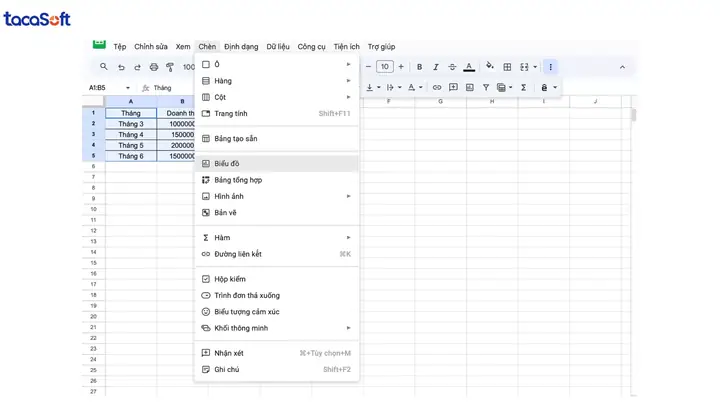This screenshot has width=720, height=405.
Task: Insert a new Trang tính sheet
Action: (276, 113)
